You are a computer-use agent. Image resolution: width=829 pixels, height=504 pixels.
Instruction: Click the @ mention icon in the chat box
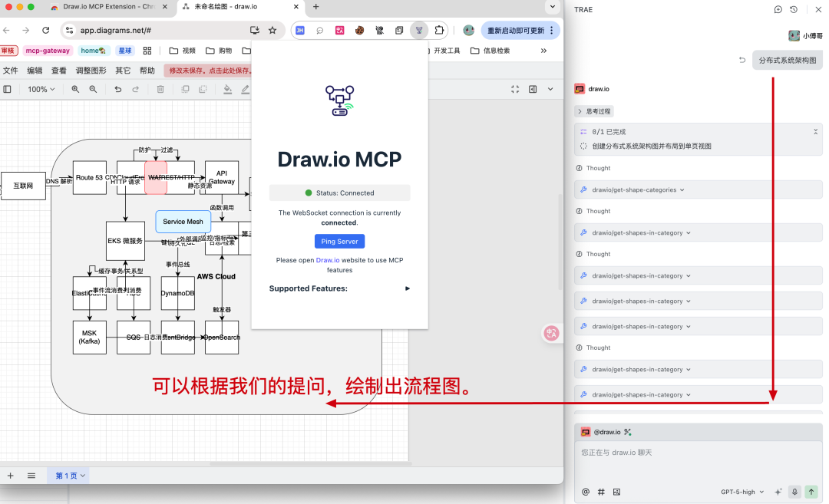pos(584,492)
